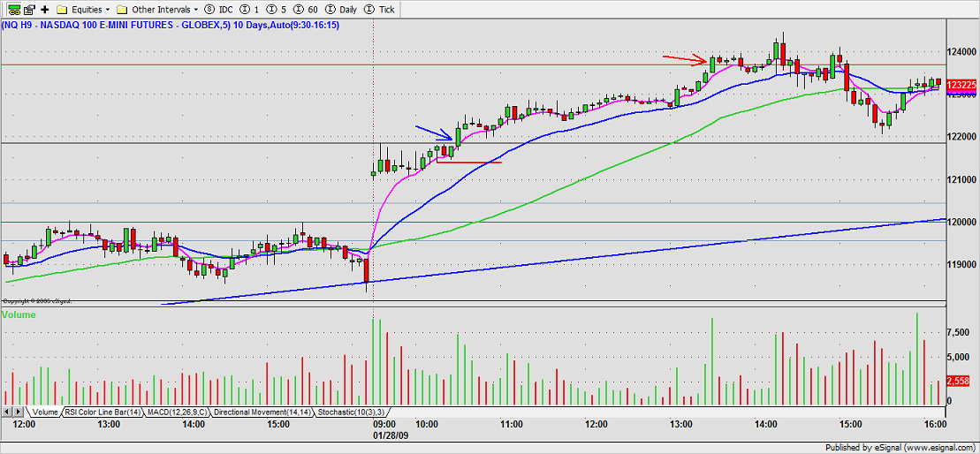
Task: Click the volume value label 2,558
Action: [x=960, y=381]
